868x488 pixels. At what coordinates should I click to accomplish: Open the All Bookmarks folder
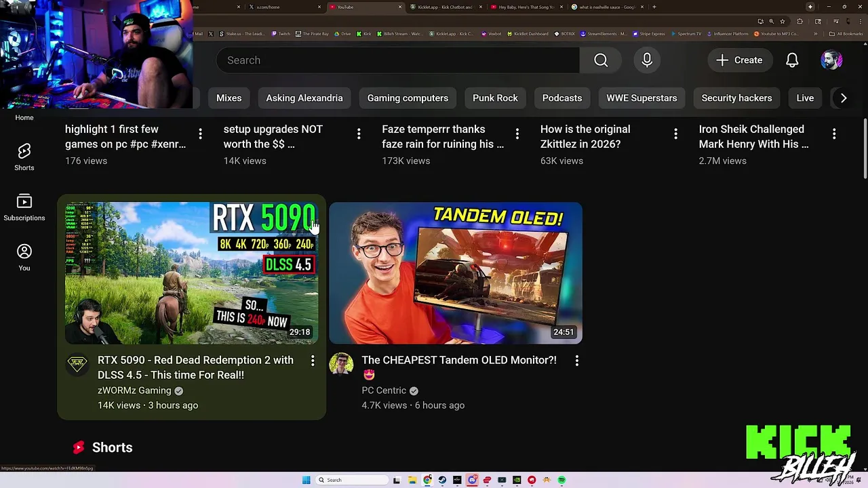[x=846, y=33]
